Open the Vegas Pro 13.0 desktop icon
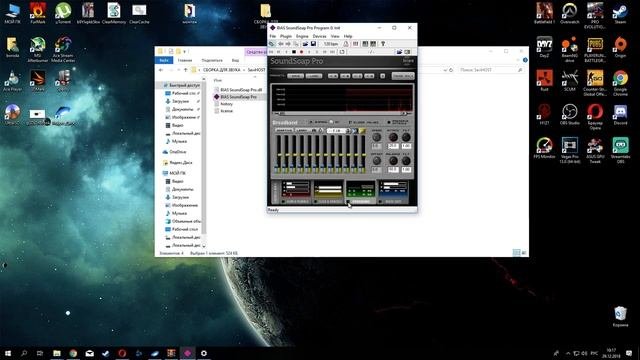The width and height of the screenshot is (640, 360). 569,150
